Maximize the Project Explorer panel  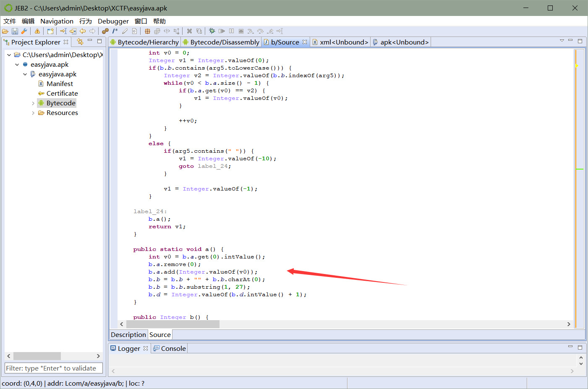pyautogui.click(x=99, y=41)
